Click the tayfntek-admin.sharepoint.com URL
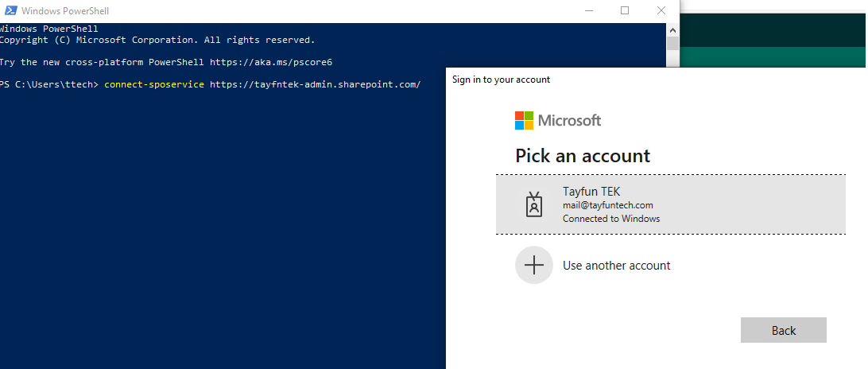Viewport: 868px width, 369px height. click(x=315, y=84)
